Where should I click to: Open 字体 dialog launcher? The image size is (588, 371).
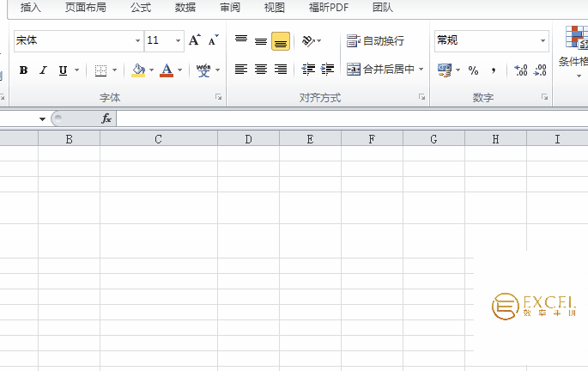[218, 97]
